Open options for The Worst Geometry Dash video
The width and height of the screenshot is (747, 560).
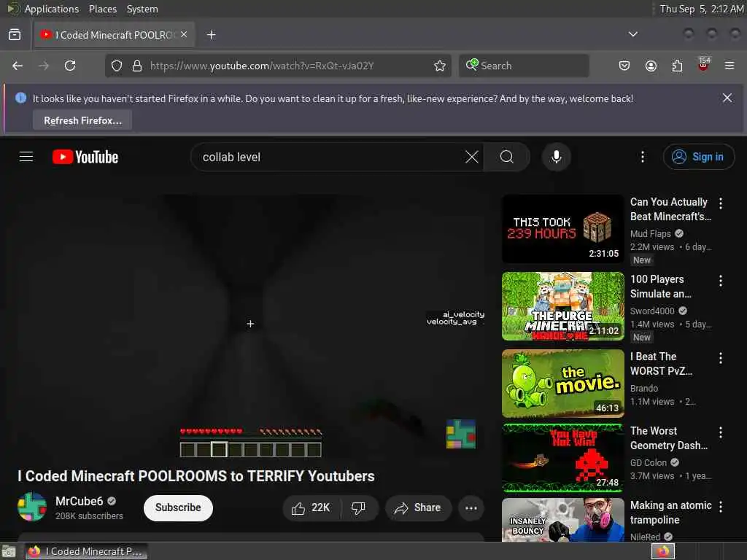(721, 432)
